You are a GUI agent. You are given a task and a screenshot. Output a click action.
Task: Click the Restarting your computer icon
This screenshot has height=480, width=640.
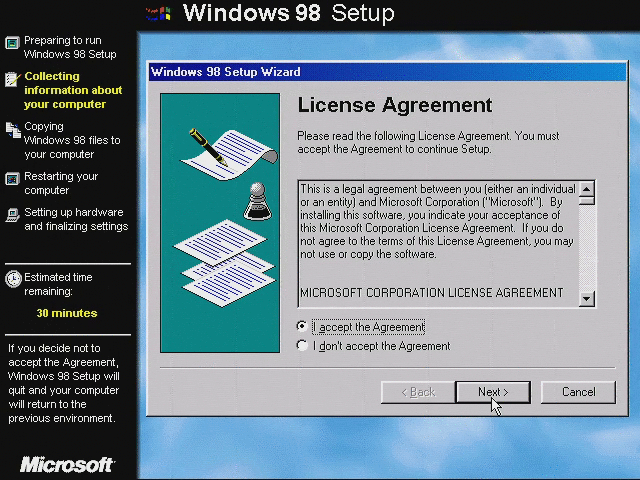[x=12, y=178]
